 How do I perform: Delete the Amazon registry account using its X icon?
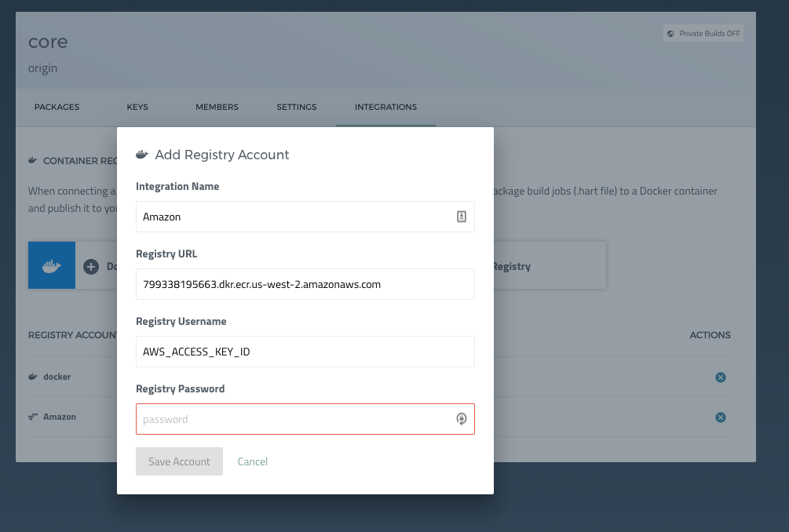click(721, 417)
